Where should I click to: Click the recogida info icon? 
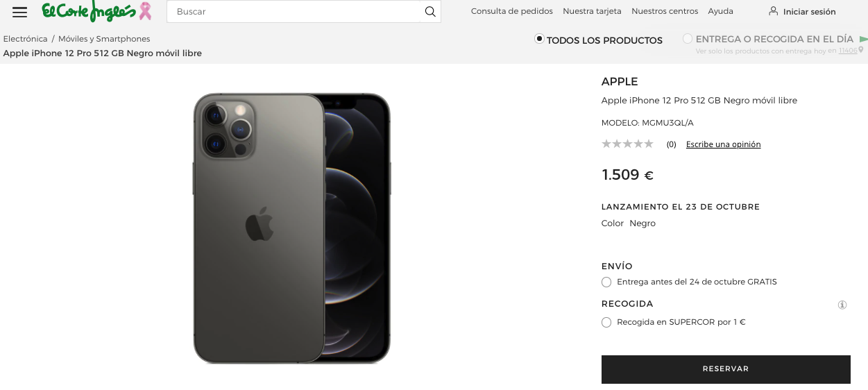coord(842,305)
